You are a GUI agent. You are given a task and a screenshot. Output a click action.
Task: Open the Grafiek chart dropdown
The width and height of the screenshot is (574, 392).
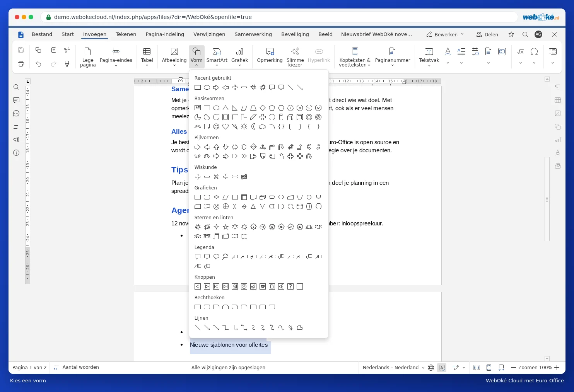click(x=240, y=57)
